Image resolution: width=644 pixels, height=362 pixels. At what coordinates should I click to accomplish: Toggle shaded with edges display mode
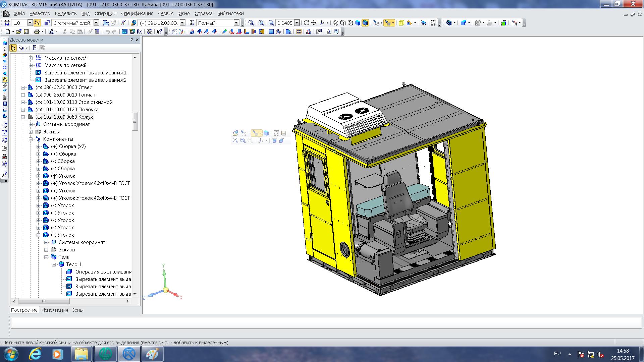(x=365, y=23)
